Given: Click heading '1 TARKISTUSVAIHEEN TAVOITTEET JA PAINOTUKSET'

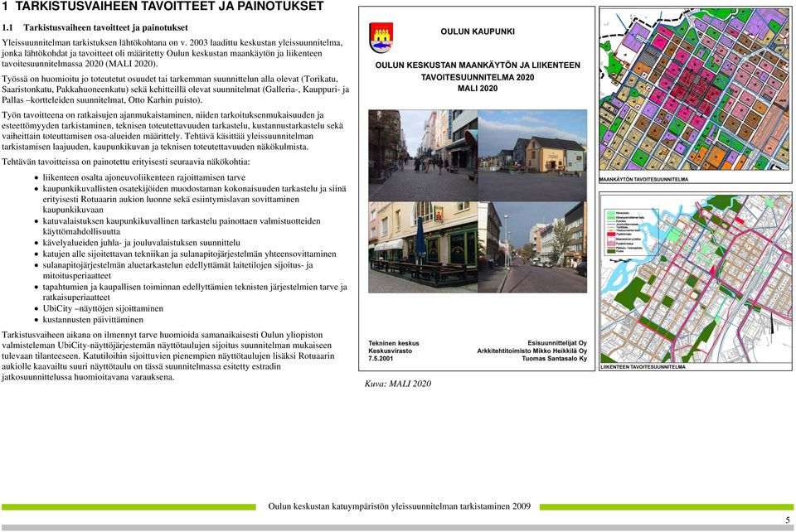Looking at the screenshot, I should (x=163, y=7).
